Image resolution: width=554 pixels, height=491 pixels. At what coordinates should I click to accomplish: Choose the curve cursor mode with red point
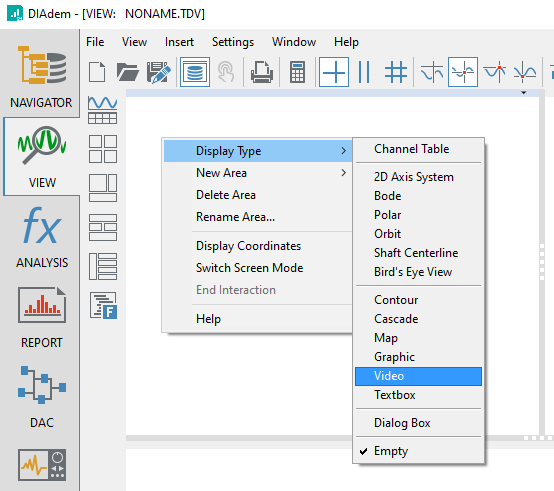(x=463, y=72)
